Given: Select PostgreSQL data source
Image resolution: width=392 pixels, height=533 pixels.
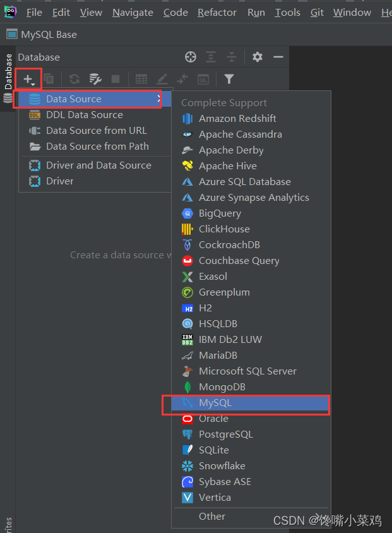Looking at the screenshot, I should click(251, 434).
